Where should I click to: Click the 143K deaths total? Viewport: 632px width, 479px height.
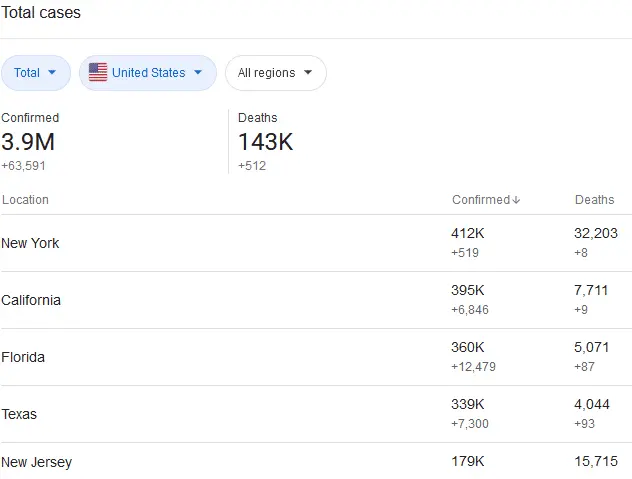pyautogui.click(x=265, y=142)
